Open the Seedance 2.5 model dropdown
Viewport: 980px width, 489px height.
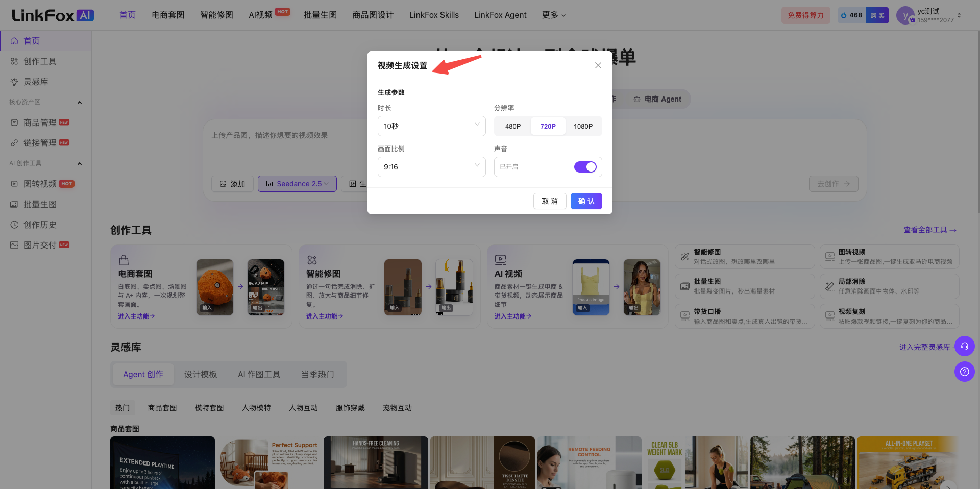[x=297, y=184]
